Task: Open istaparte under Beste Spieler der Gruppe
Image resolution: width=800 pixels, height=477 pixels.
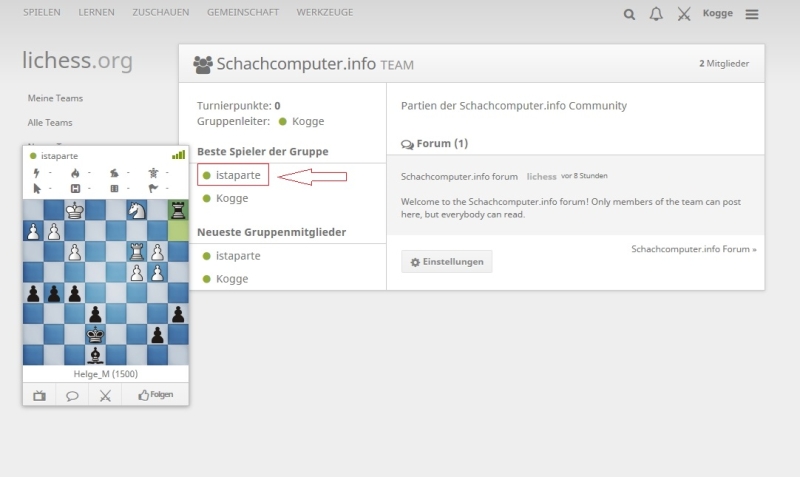Action: (238, 175)
